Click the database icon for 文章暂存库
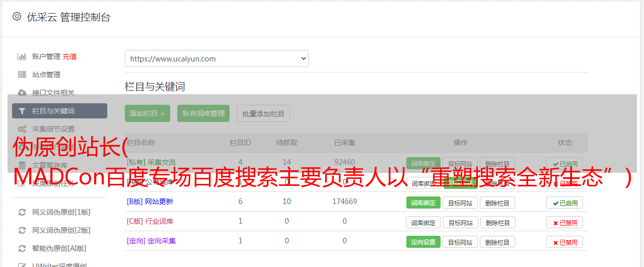The width and height of the screenshot is (644, 267). point(22,165)
